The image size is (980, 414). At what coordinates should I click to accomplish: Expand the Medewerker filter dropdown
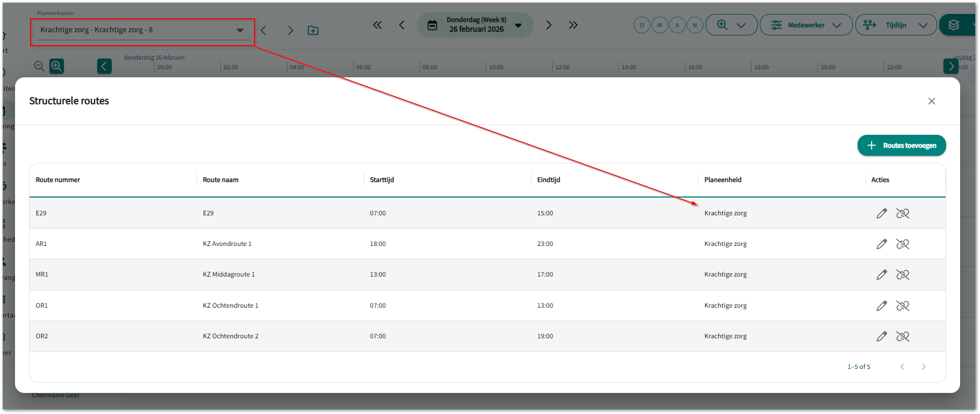pyautogui.click(x=805, y=25)
